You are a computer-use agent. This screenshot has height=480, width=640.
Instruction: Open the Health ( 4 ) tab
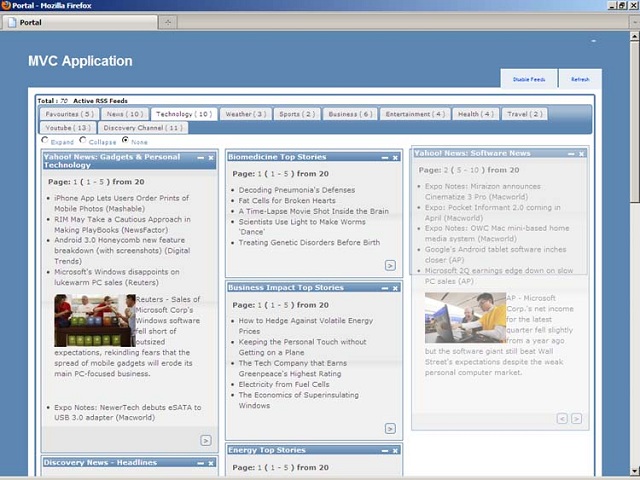point(476,114)
